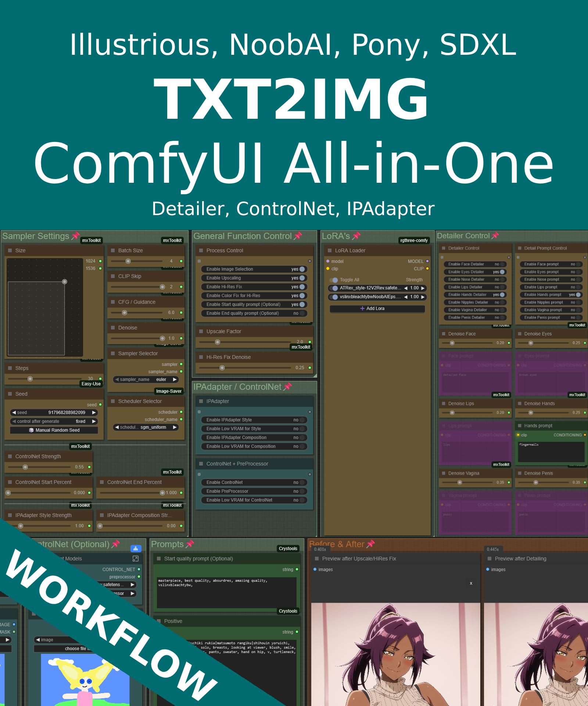Click the blue group icon near ControlNet (Optional)
588x706 pixels.
coord(136,549)
